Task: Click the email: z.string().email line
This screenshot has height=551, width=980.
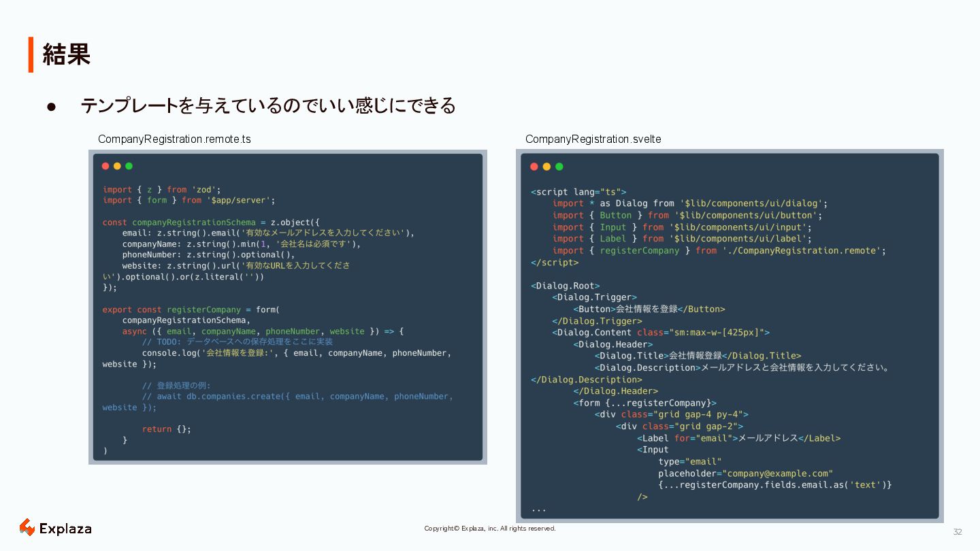Action: click(x=268, y=233)
